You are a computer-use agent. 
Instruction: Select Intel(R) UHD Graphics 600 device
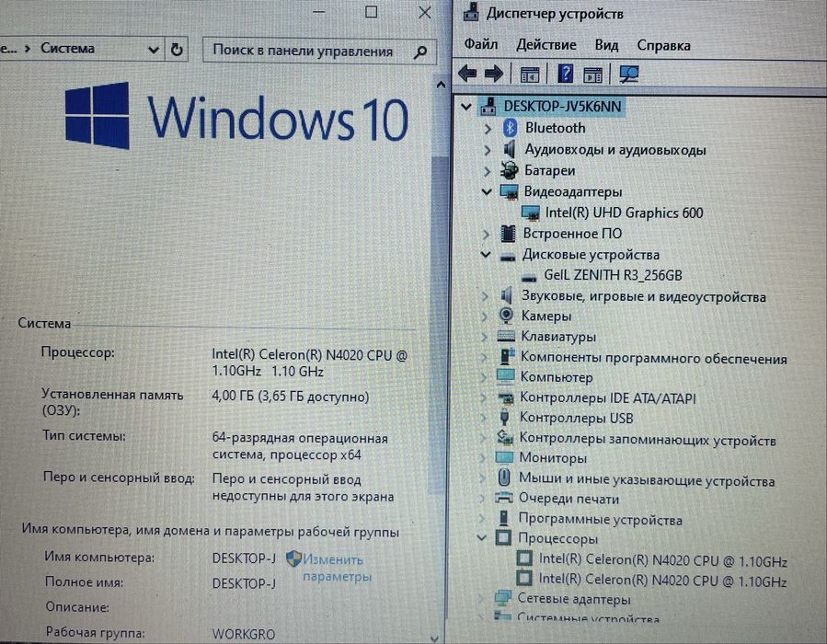pyautogui.click(x=624, y=213)
